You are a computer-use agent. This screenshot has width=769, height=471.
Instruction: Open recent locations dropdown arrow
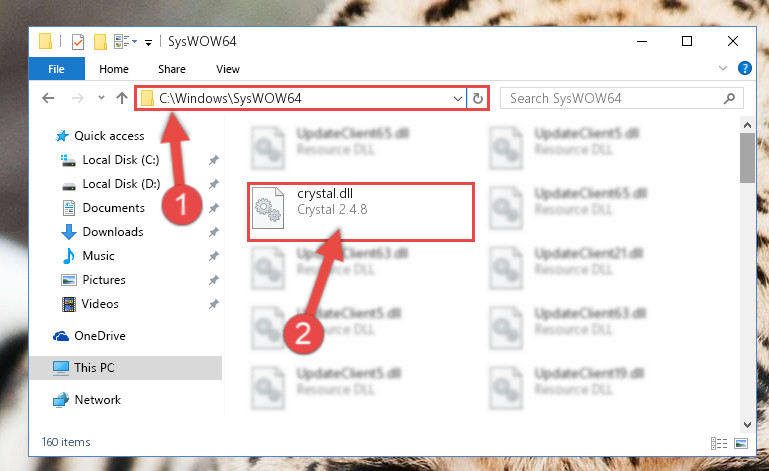click(101, 98)
